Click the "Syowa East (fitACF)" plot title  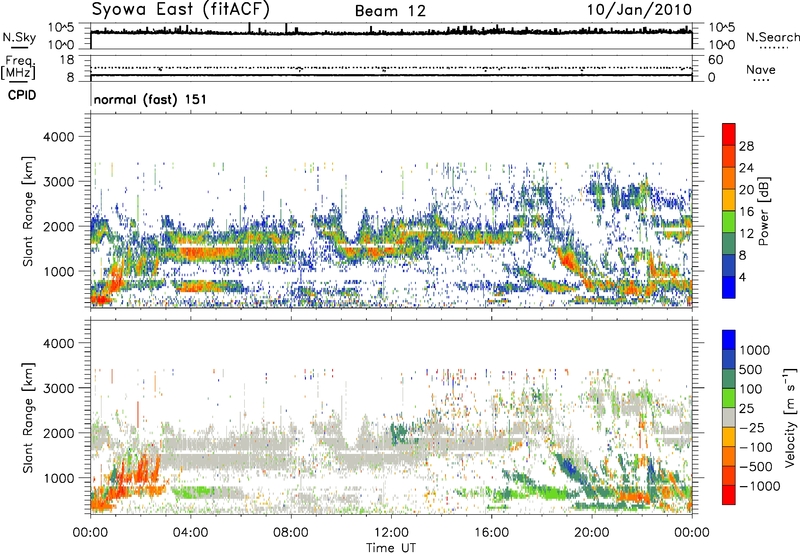click(180, 10)
